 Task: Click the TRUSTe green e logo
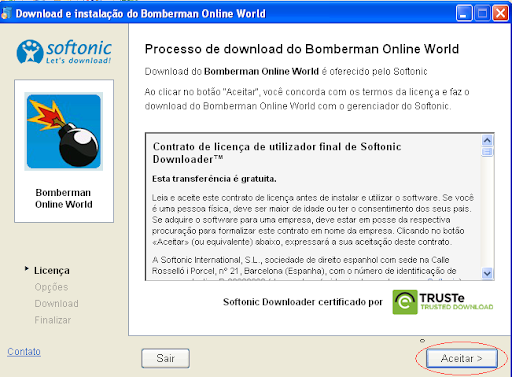405,302
